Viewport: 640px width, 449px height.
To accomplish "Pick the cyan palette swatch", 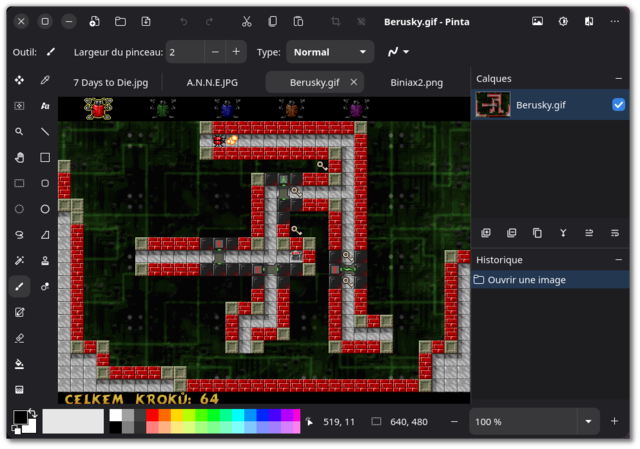I will click(x=238, y=415).
